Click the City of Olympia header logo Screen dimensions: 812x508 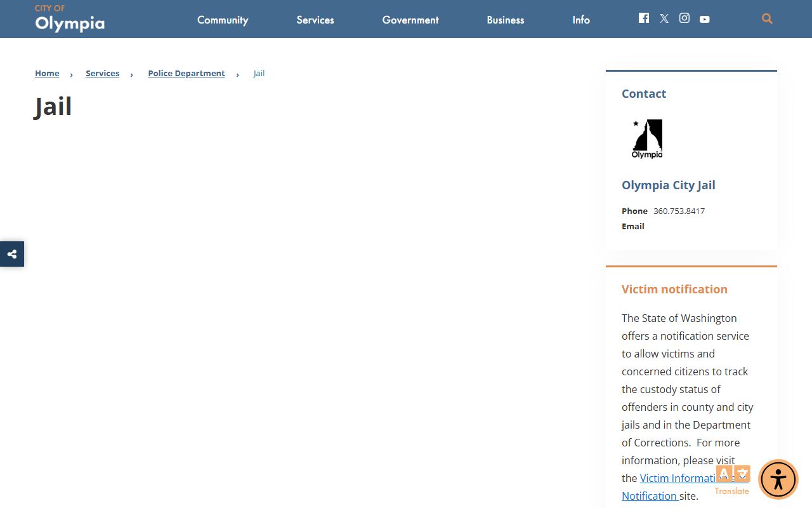coord(69,18)
